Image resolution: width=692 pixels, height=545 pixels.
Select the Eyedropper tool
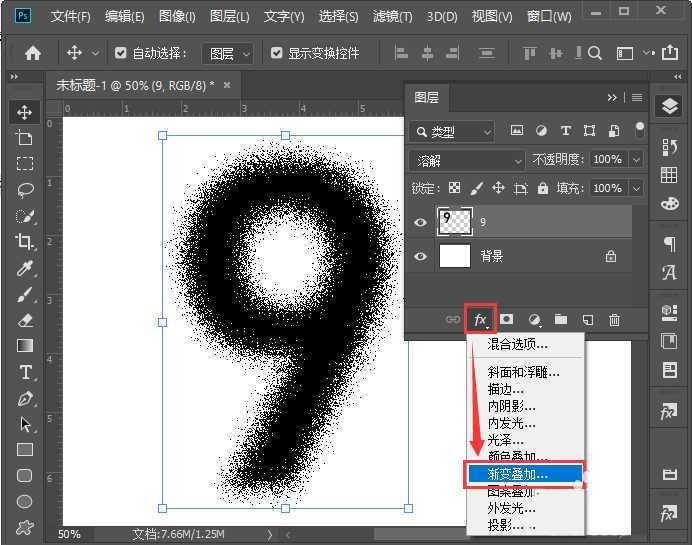(x=25, y=268)
